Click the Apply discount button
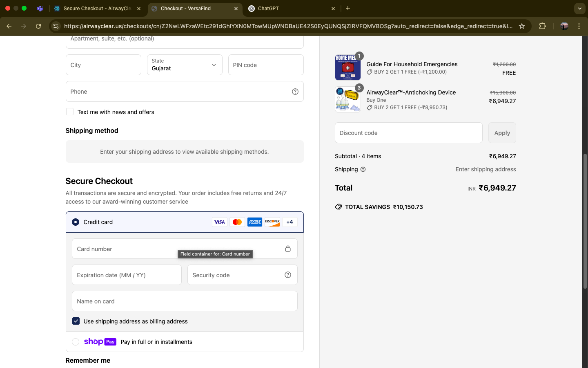The width and height of the screenshot is (588, 368). tap(502, 133)
